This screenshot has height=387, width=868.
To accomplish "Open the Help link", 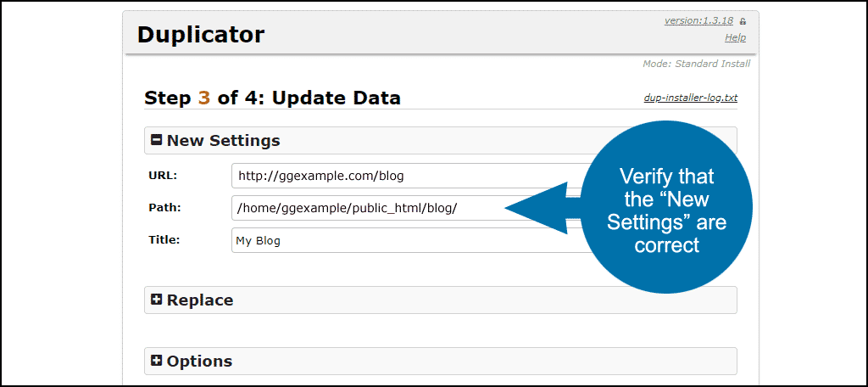I will tap(735, 37).
